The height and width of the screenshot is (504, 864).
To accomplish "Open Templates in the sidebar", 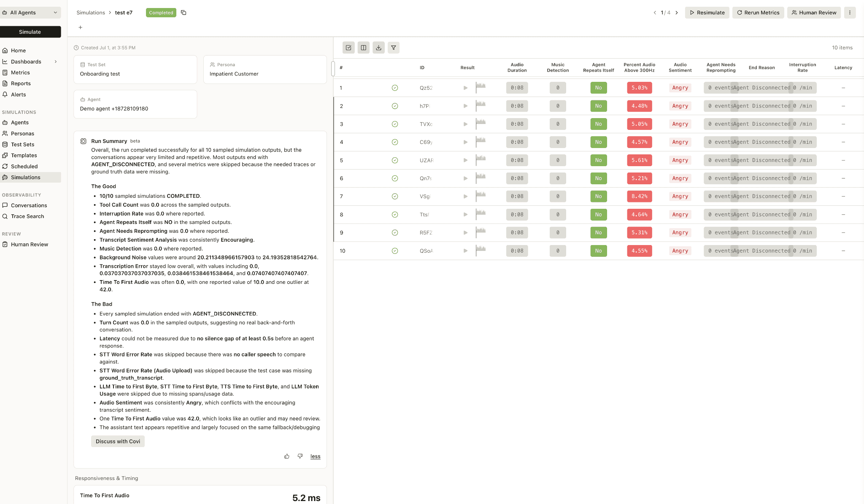I will (24, 156).
